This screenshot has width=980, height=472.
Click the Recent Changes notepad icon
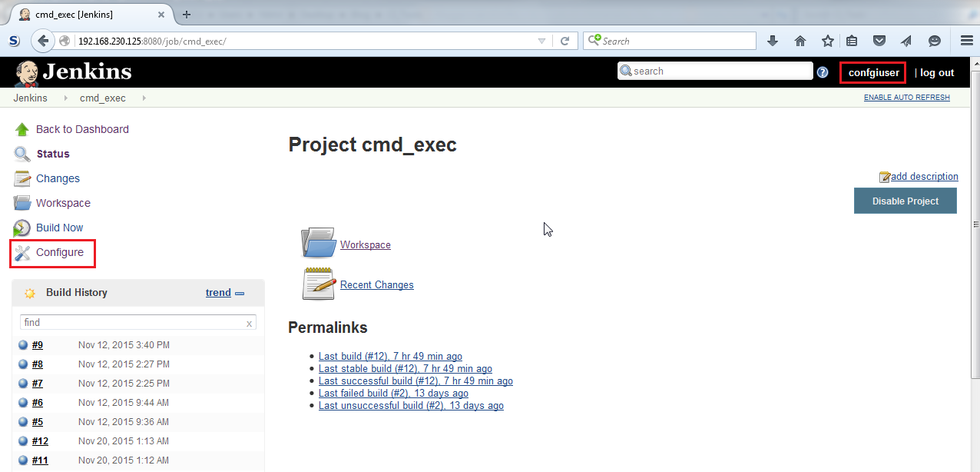(317, 282)
